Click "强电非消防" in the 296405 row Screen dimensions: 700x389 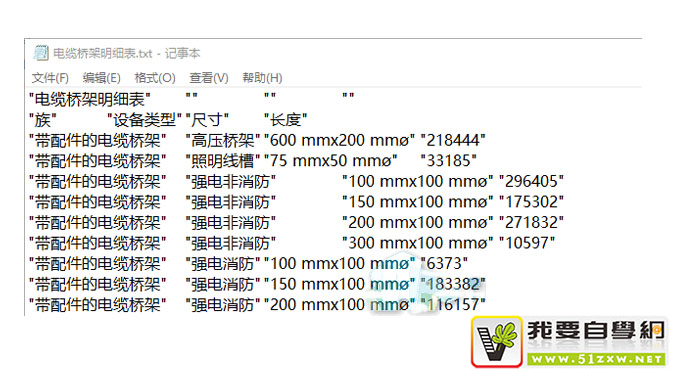pyautogui.click(x=231, y=181)
